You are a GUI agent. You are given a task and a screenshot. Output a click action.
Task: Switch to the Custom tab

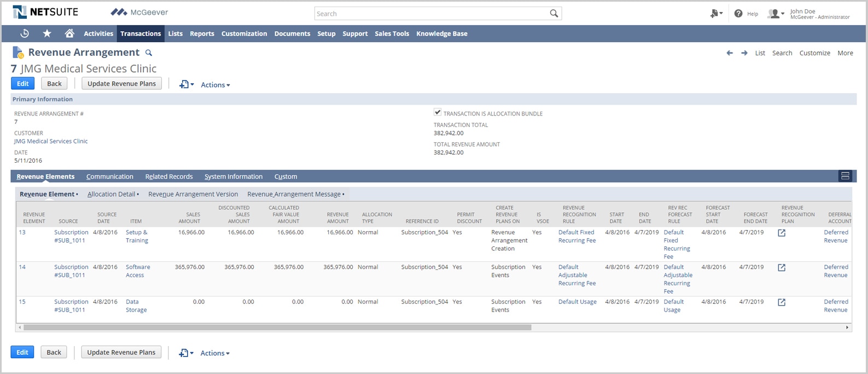[x=286, y=176]
